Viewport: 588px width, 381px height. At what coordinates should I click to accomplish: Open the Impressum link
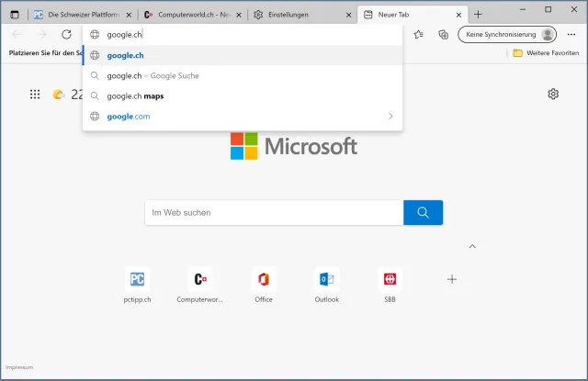[x=19, y=367]
